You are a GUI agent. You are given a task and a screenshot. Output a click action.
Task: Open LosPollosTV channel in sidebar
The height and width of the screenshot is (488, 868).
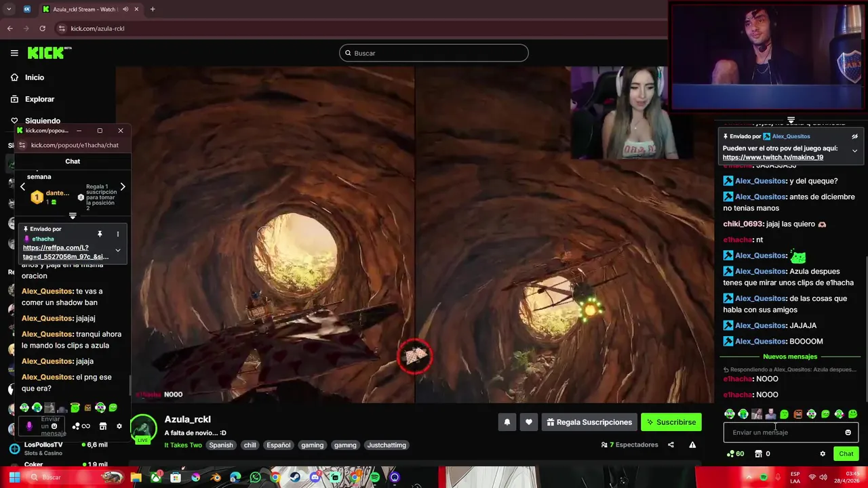coord(58,448)
